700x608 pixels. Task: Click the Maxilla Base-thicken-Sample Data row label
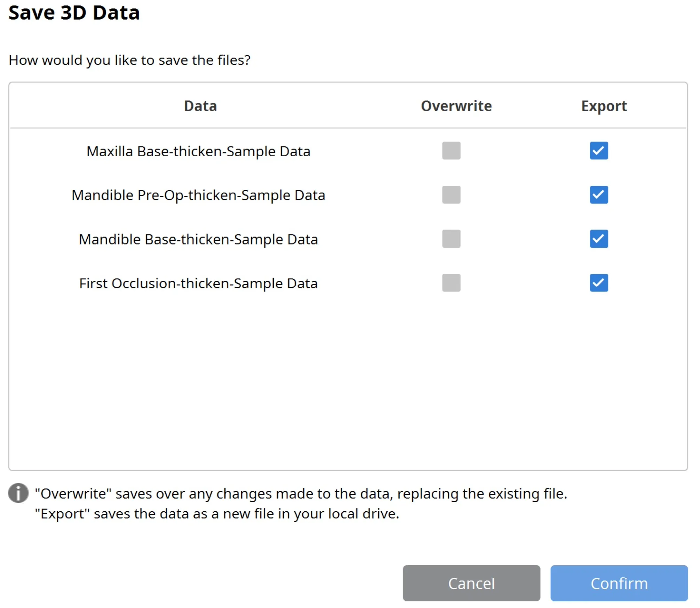[198, 151]
